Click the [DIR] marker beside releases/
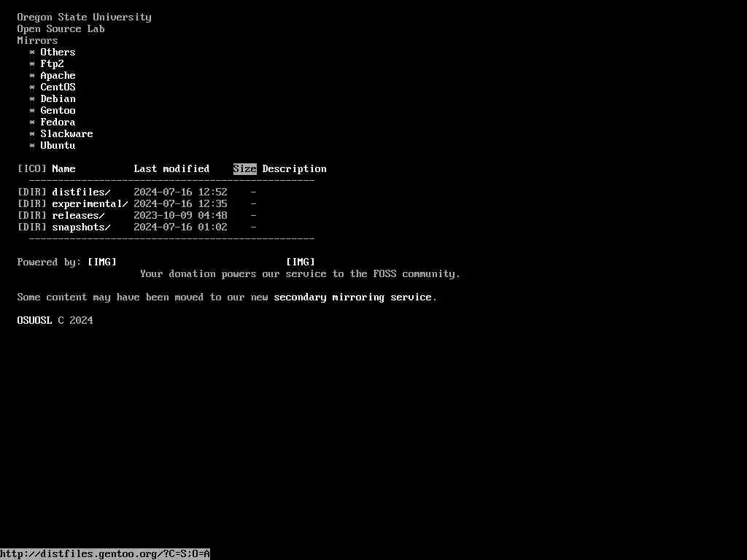747x560 pixels. click(32, 215)
